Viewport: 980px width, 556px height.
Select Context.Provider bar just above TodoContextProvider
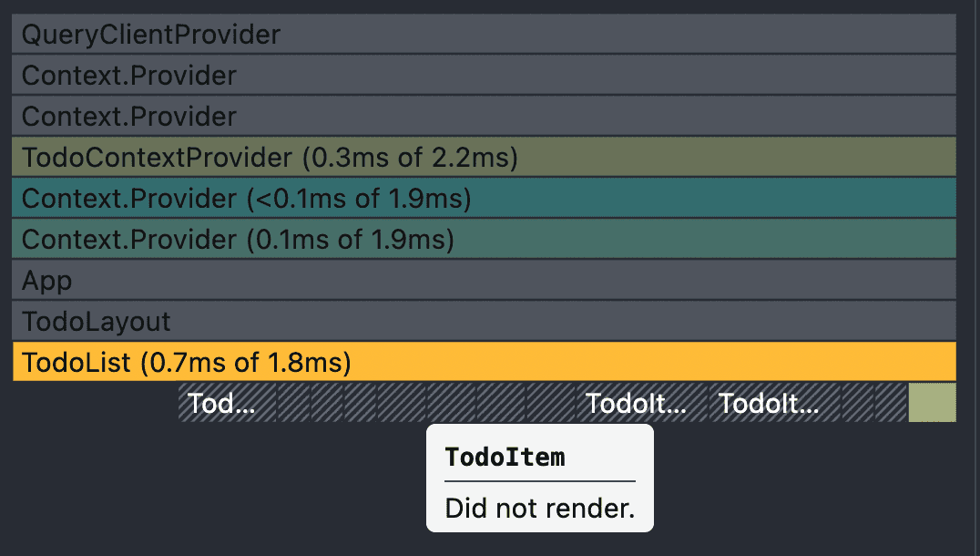484,116
